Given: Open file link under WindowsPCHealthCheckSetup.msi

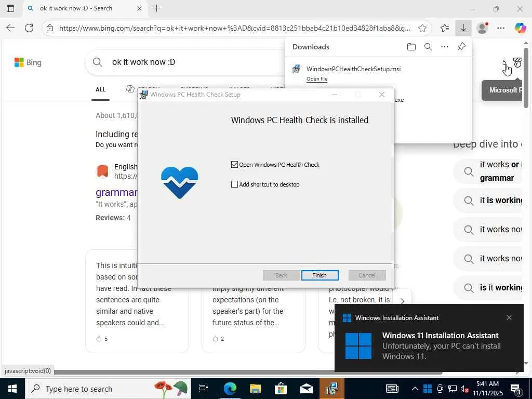Looking at the screenshot, I should pyautogui.click(x=317, y=79).
